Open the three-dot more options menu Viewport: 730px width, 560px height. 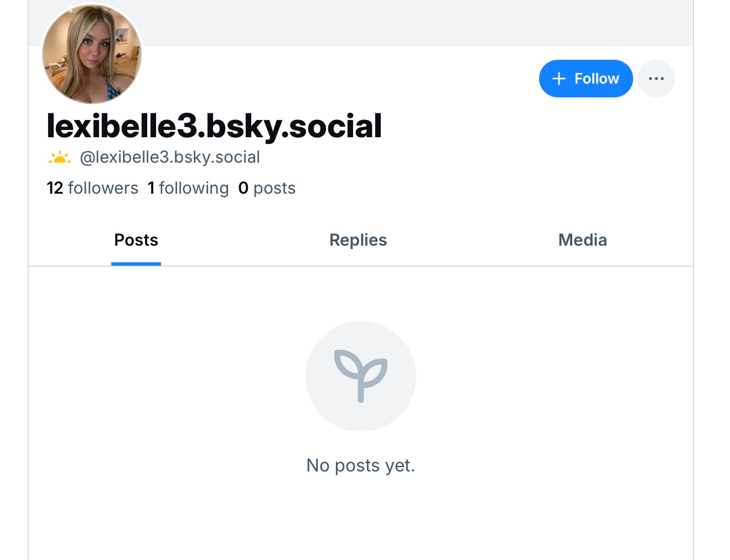coord(656,79)
